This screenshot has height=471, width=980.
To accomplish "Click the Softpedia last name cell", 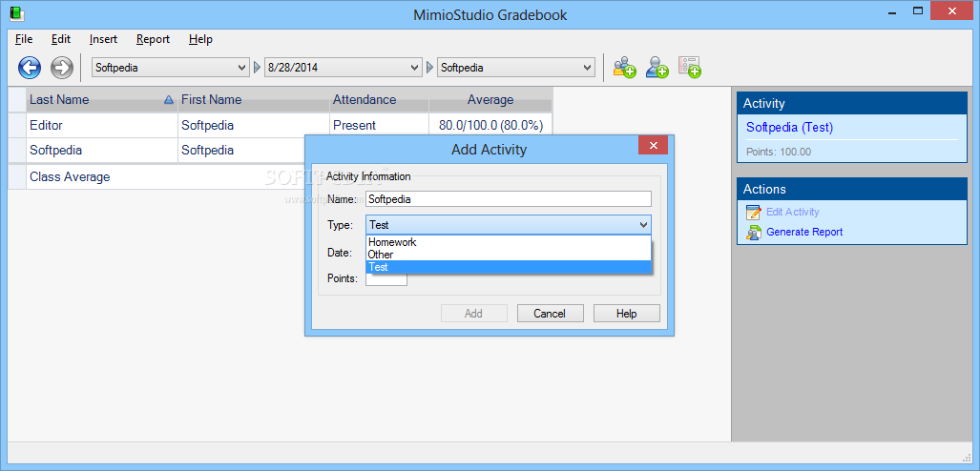I will (102, 151).
